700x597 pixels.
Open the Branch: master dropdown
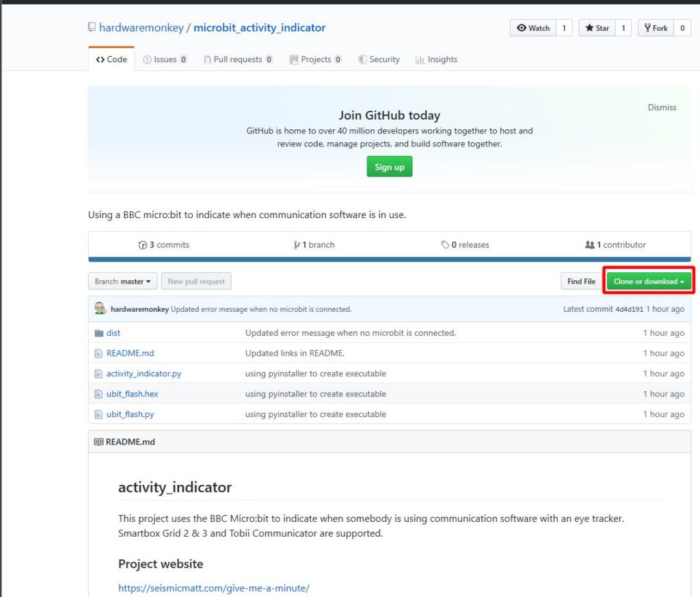pyautogui.click(x=122, y=280)
